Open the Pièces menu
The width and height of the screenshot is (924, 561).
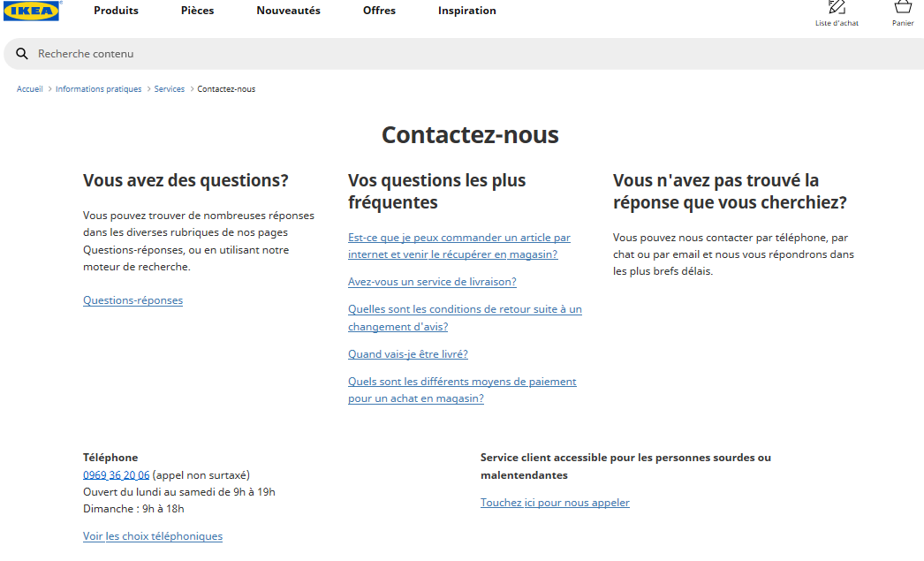click(197, 11)
